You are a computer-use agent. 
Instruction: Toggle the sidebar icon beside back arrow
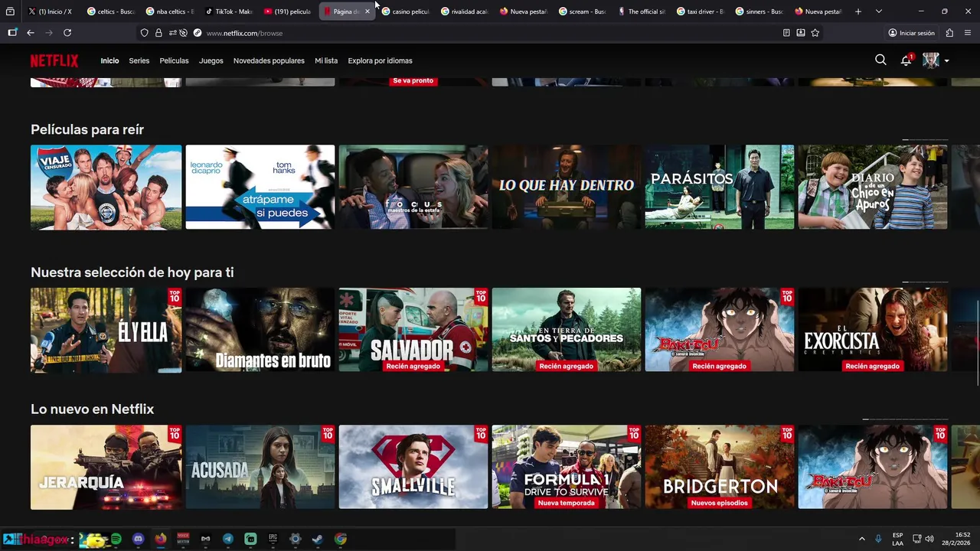click(12, 33)
